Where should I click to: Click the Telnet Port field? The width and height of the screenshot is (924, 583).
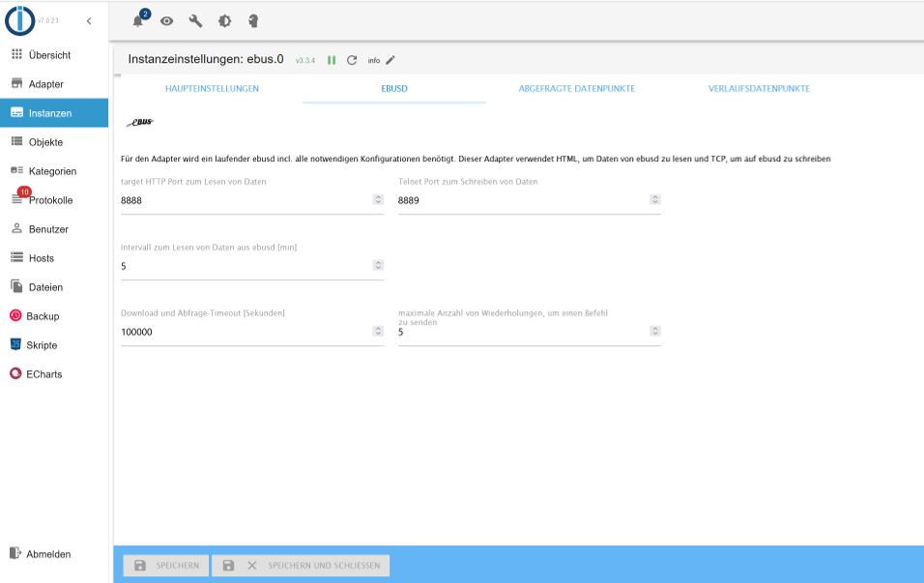tap(530, 200)
